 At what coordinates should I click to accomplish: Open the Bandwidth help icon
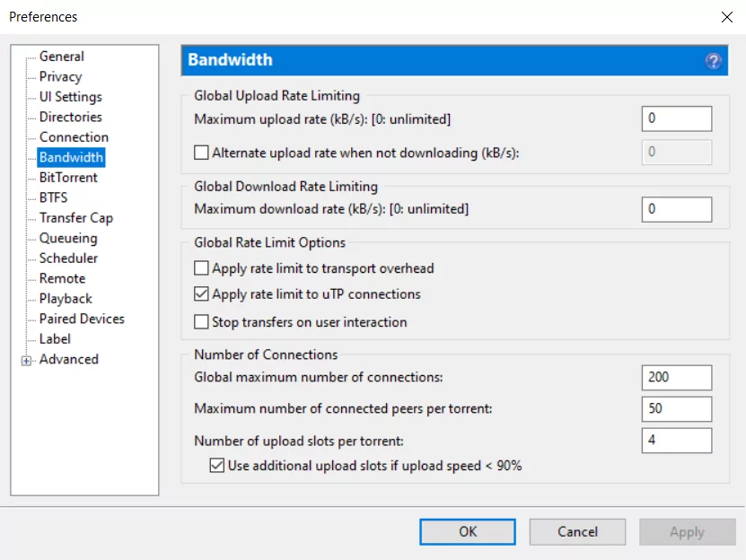713,61
